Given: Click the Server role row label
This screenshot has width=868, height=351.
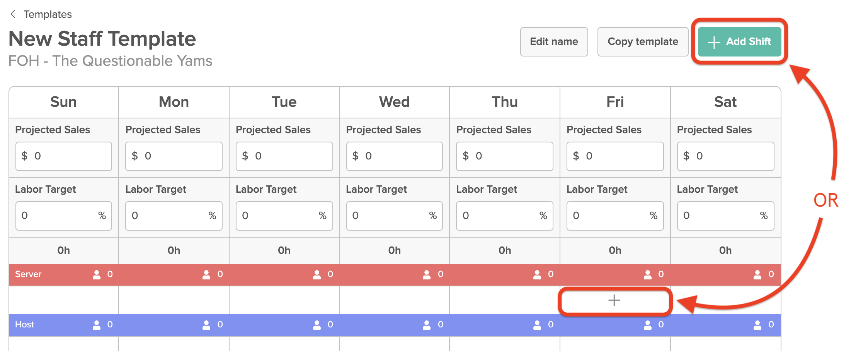Looking at the screenshot, I should 28,274.
